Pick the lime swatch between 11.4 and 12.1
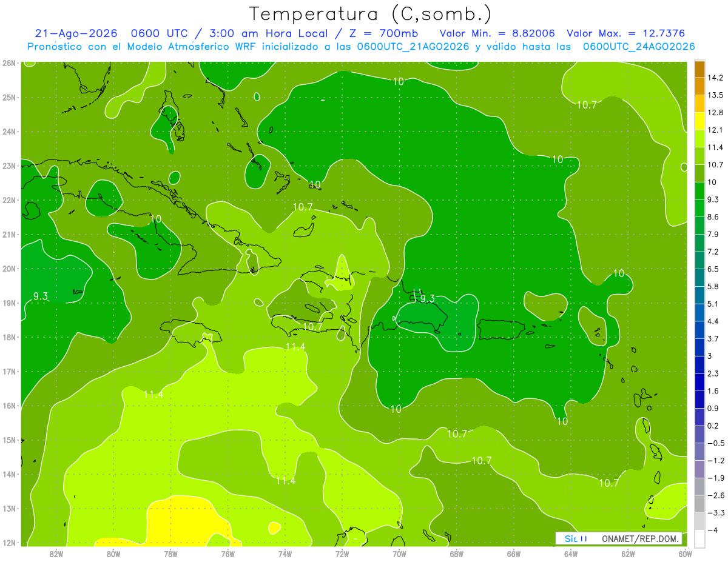The width and height of the screenshot is (728, 562). pos(699,139)
